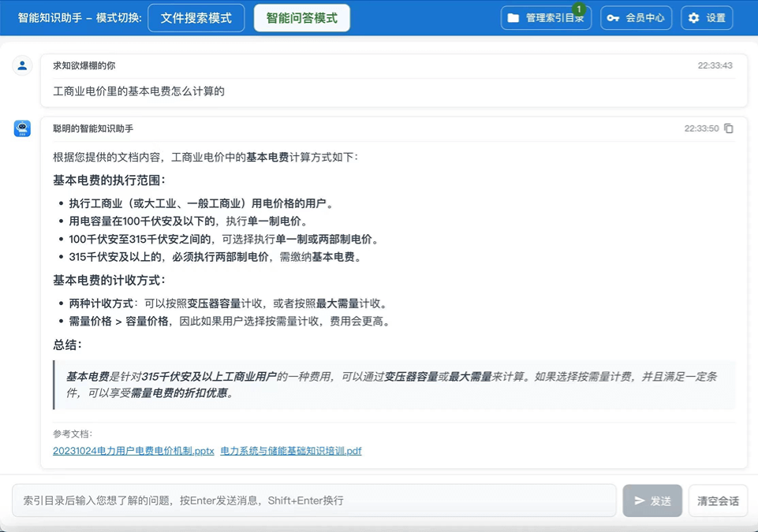This screenshot has height=532, width=758.
Task: Click the user avatar icon next to the question
Action: coord(21,65)
